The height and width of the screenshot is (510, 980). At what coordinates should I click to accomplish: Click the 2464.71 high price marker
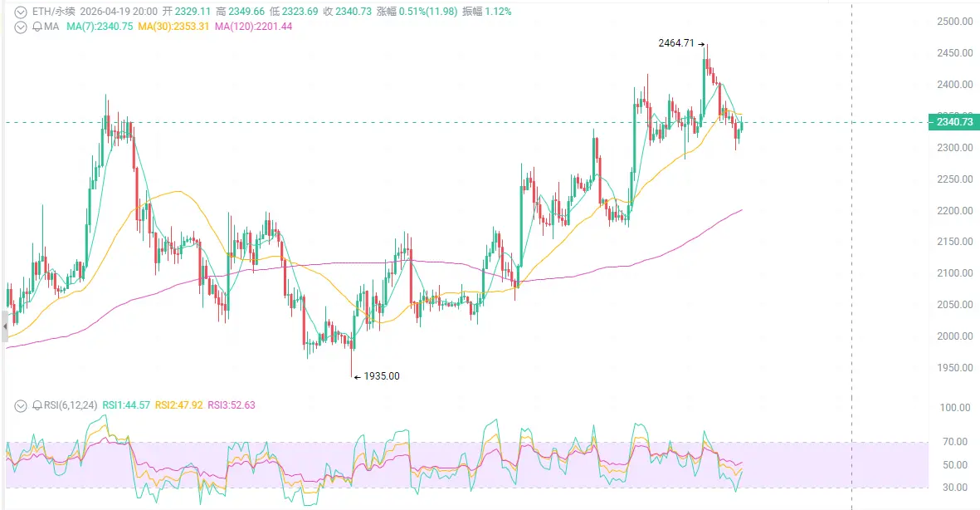(x=676, y=43)
